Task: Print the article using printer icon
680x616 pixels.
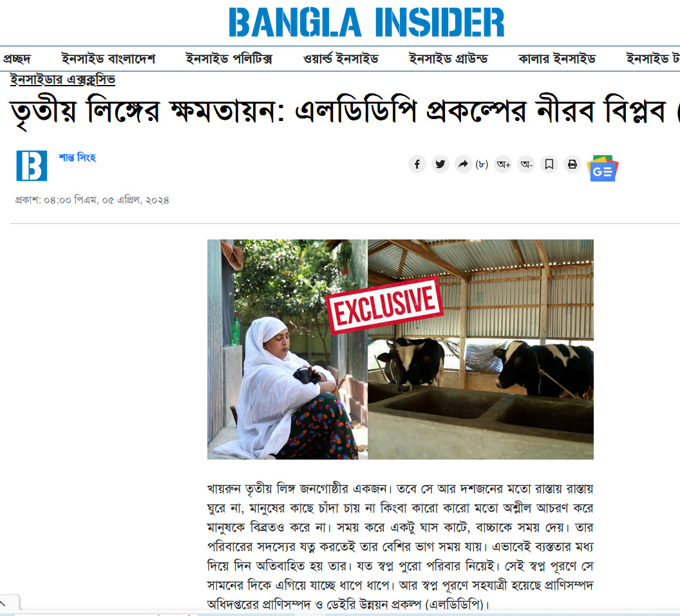Action: pyautogui.click(x=572, y=164)
